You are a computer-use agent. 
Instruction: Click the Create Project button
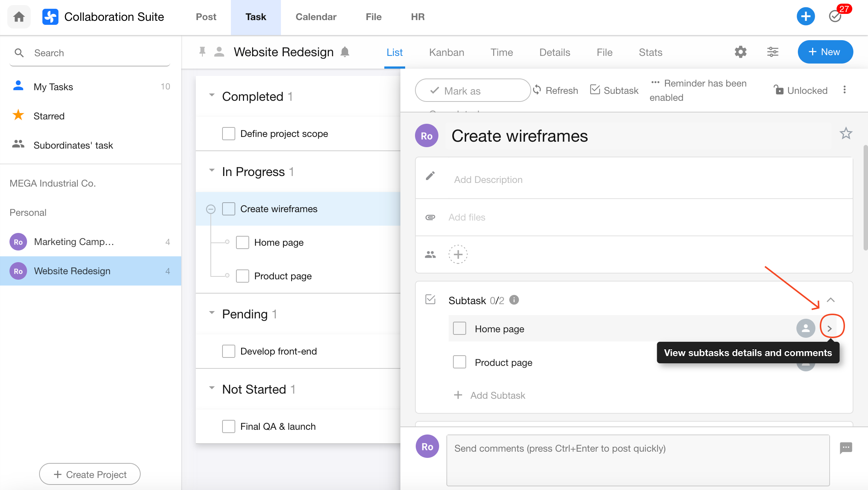tap(90, 474)
